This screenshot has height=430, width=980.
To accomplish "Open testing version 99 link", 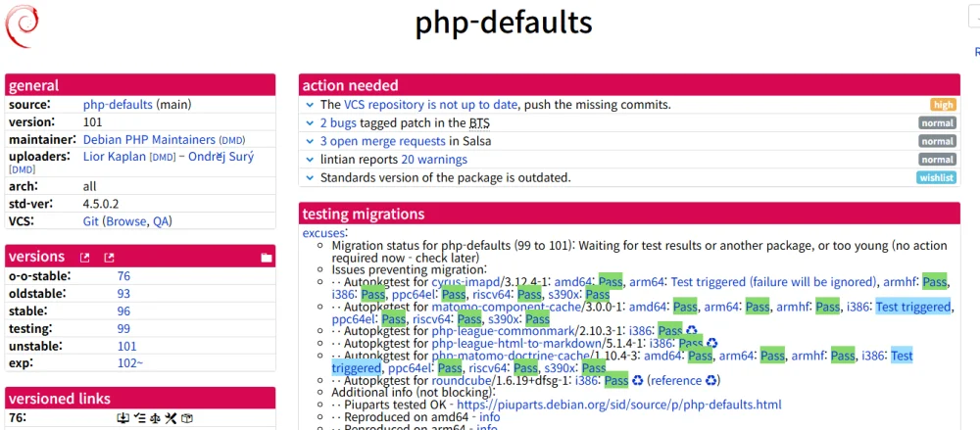I will coord(123,329).
